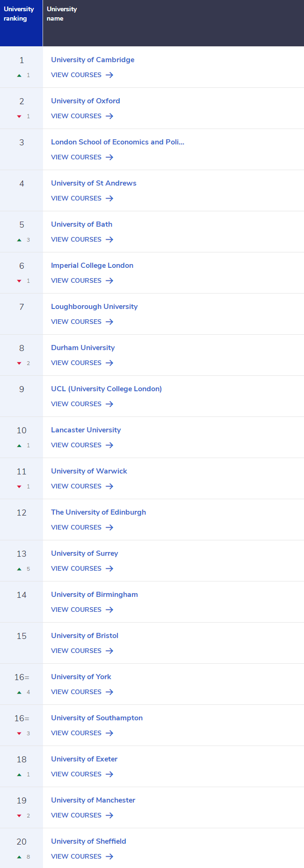Viewport: 304px width, 868px height.
Task: Click the arrow icon beside Cambridge's View Courses
Action: (109, 75)
